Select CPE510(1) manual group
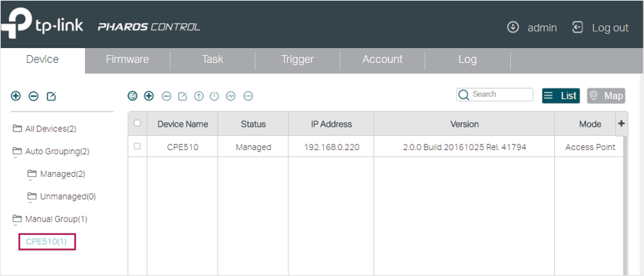Screen dimensions: 644x276 47,241
